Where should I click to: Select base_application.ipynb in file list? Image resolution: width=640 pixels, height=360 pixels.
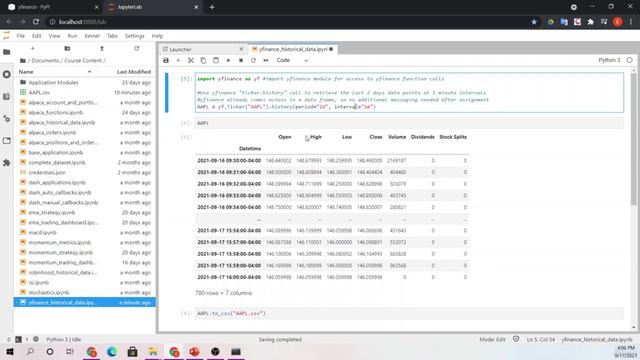(85, 153)
